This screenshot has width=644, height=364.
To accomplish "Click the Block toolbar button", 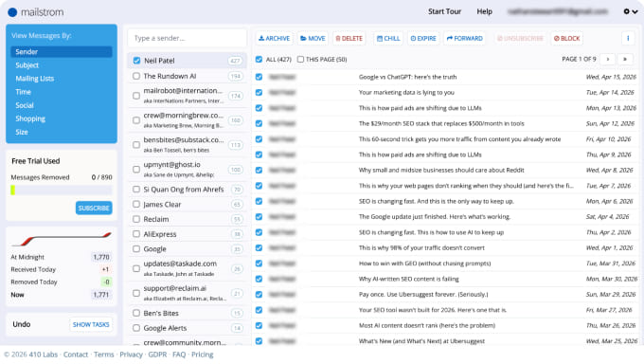I will [566, 38].
